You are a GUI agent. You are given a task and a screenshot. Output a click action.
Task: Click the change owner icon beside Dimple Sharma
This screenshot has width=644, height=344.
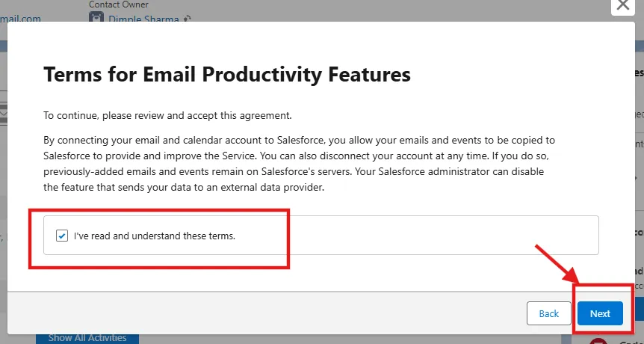coord(188,19)
